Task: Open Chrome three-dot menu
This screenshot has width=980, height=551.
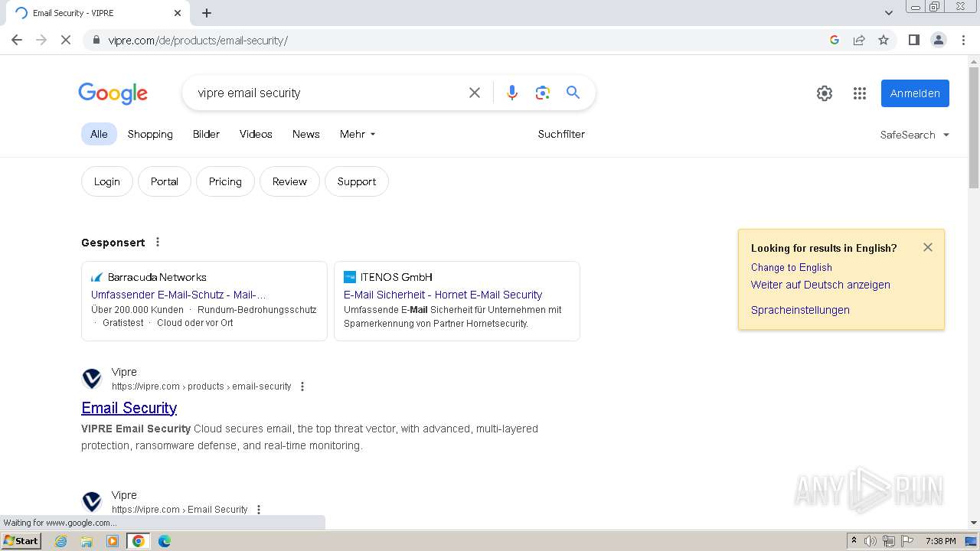Action: (964, 40)
